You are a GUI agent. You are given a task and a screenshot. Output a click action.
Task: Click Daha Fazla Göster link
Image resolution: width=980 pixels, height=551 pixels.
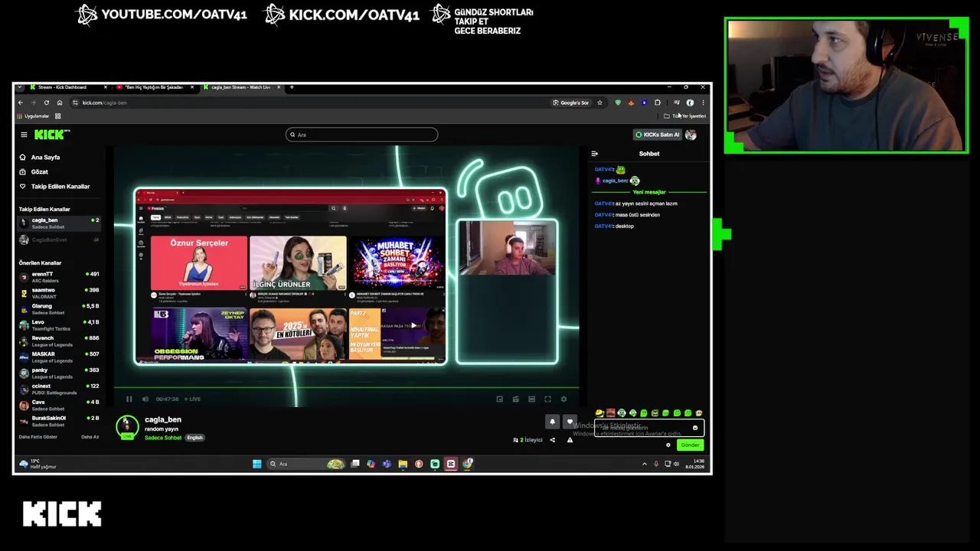(x=38, y=437)
